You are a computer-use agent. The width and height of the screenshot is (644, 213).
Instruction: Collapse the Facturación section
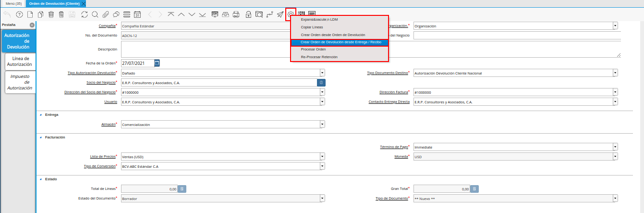coord(40,137)
